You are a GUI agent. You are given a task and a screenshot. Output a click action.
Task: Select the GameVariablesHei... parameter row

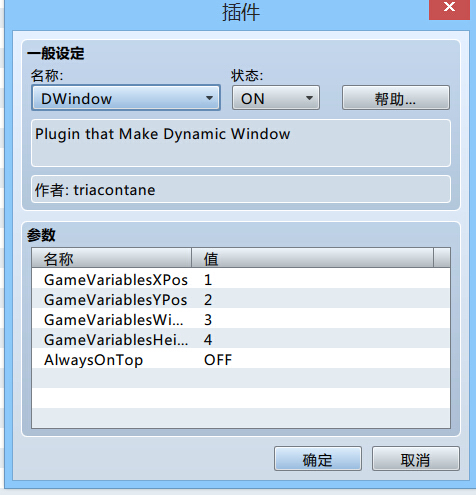point(241,339)
